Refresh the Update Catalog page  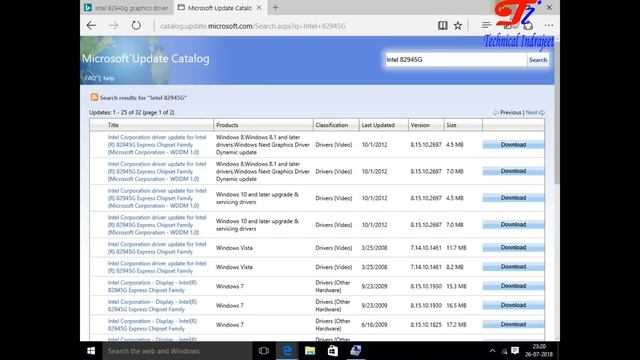pos(136,25)
